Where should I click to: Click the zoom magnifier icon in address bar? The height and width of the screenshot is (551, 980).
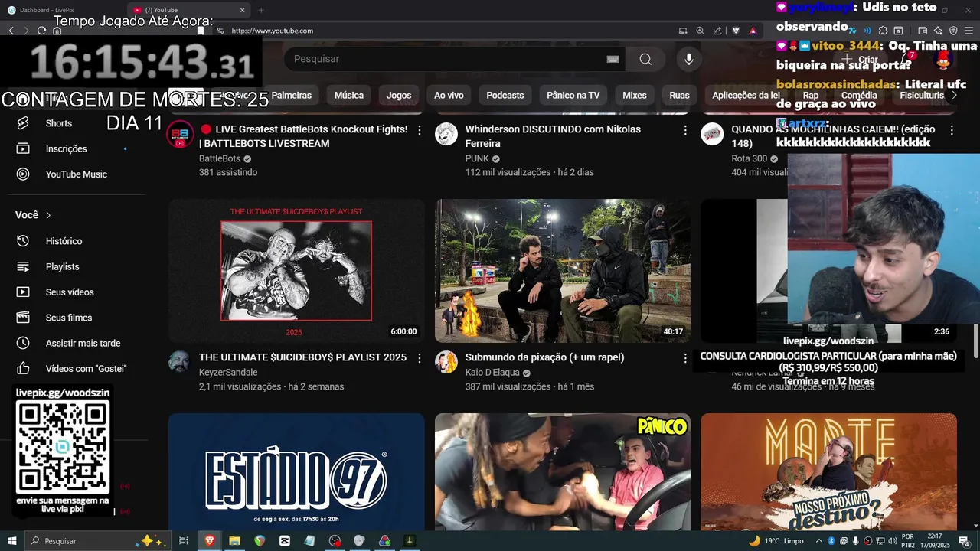700,31
